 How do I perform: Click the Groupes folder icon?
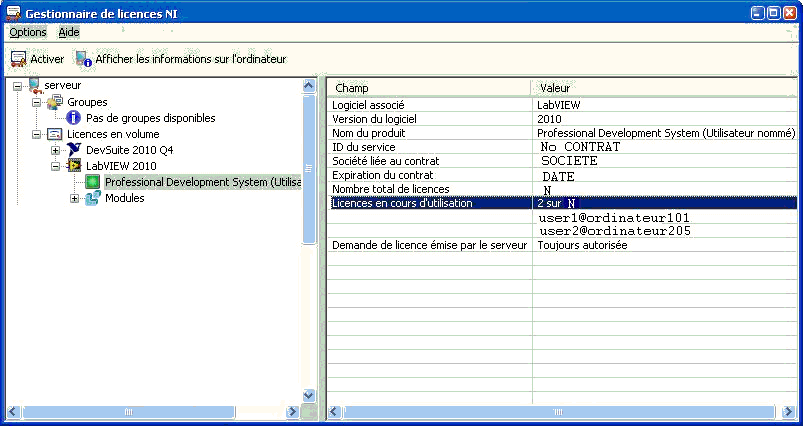click(x=55, y=102)
